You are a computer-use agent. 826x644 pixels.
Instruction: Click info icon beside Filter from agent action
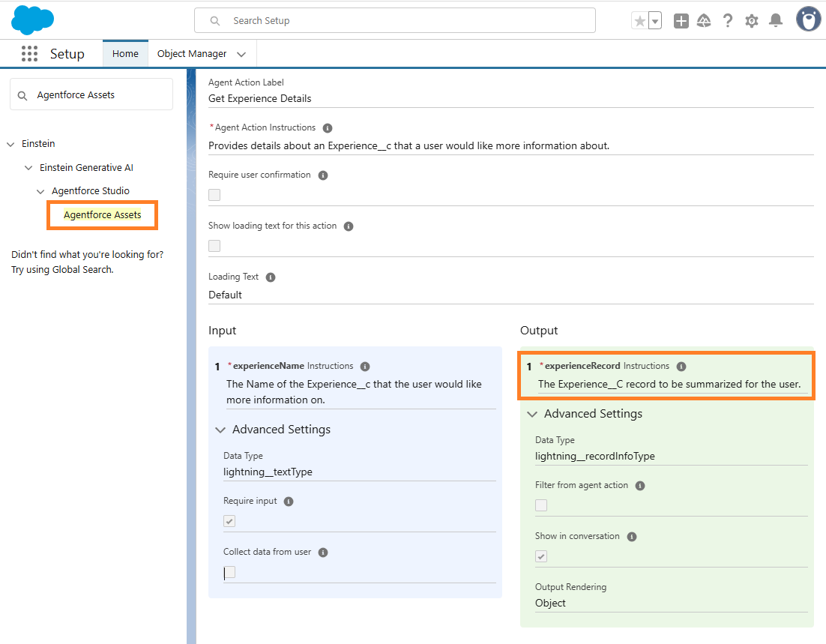coord(640,486)
